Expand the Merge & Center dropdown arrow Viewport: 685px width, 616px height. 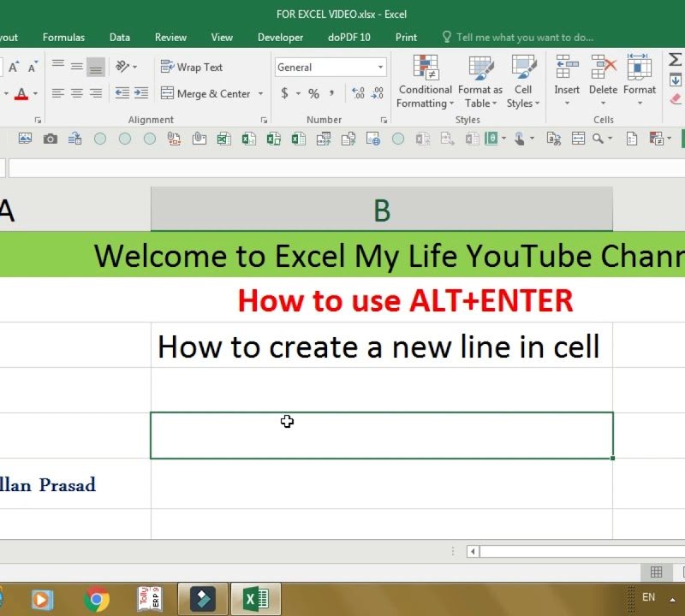point(261,93)
